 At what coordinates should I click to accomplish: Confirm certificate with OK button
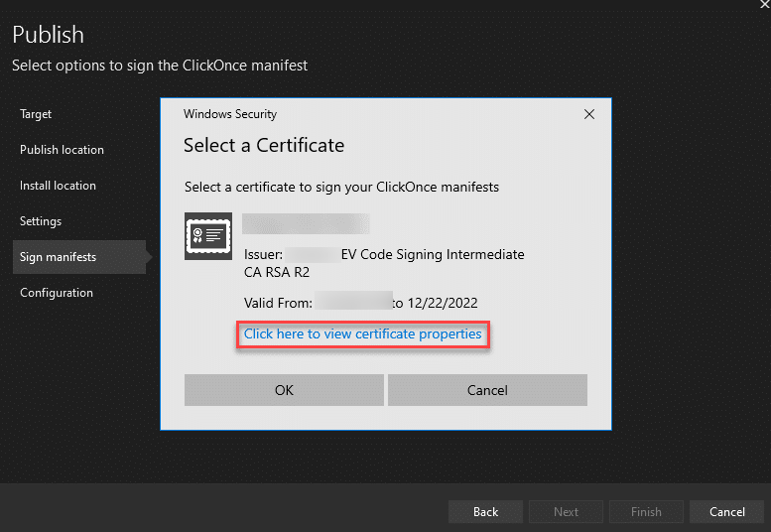click(284, 390)
